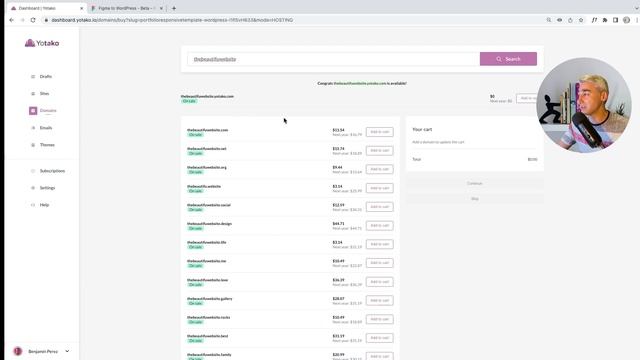Add the .com domain to cart

coord(380,132)
